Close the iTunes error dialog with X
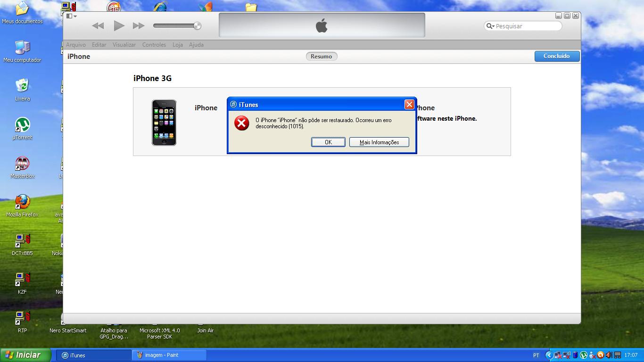The width and height of the screenshot is (644, 362). (x=409, y=104)
